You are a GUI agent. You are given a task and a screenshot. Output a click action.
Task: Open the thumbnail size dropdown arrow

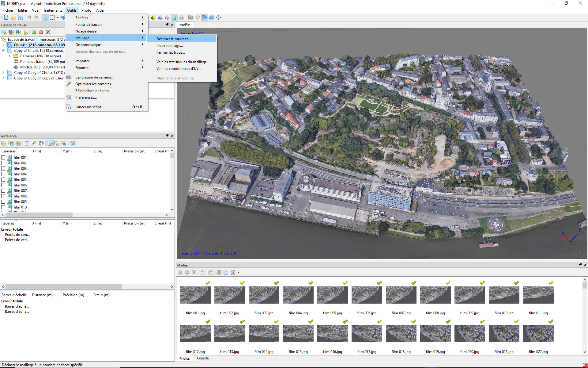238,272
